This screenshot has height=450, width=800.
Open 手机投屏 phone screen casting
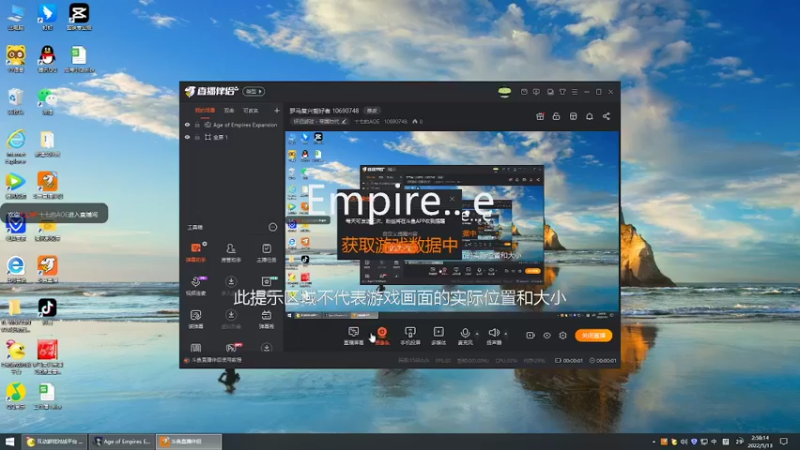click(410, 336)
